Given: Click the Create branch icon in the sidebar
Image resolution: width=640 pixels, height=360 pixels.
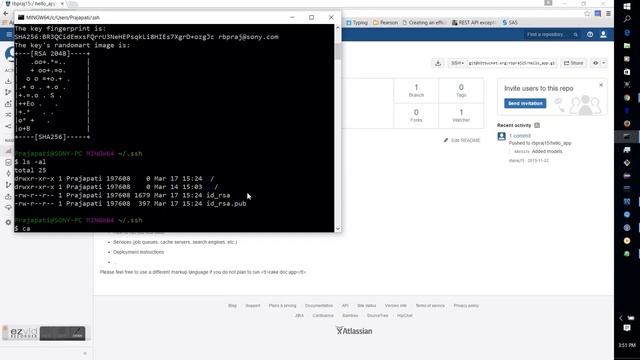Looking at the screenshot, I should coord(8,92).
